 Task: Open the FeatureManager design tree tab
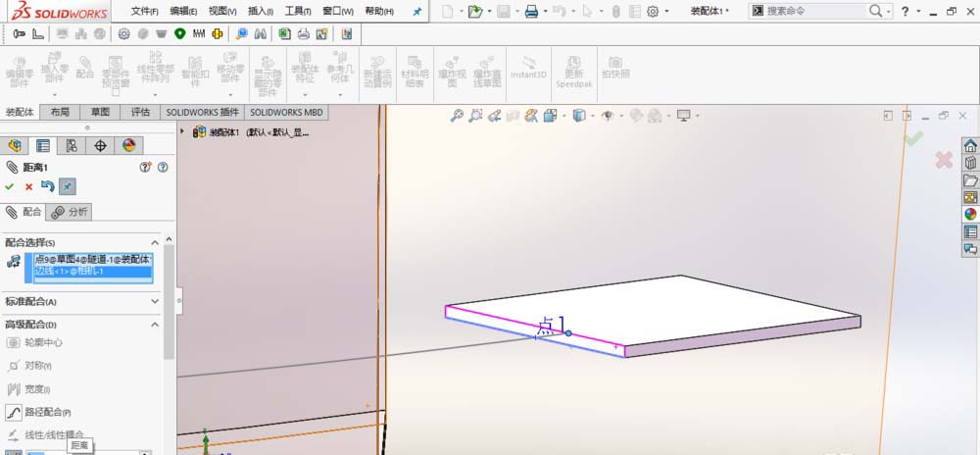click(x=15, y=146)
